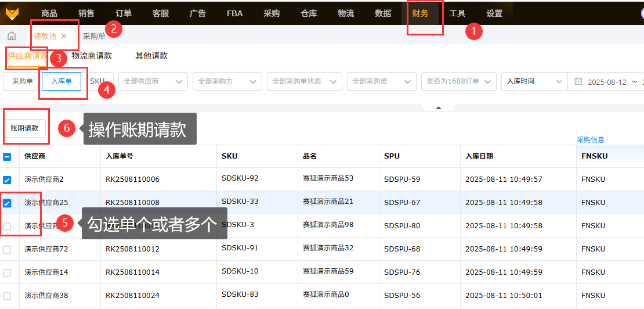Click the 账期请款 button
The width and height of the screenshot is (644, 309).
[x=24, y=128]
